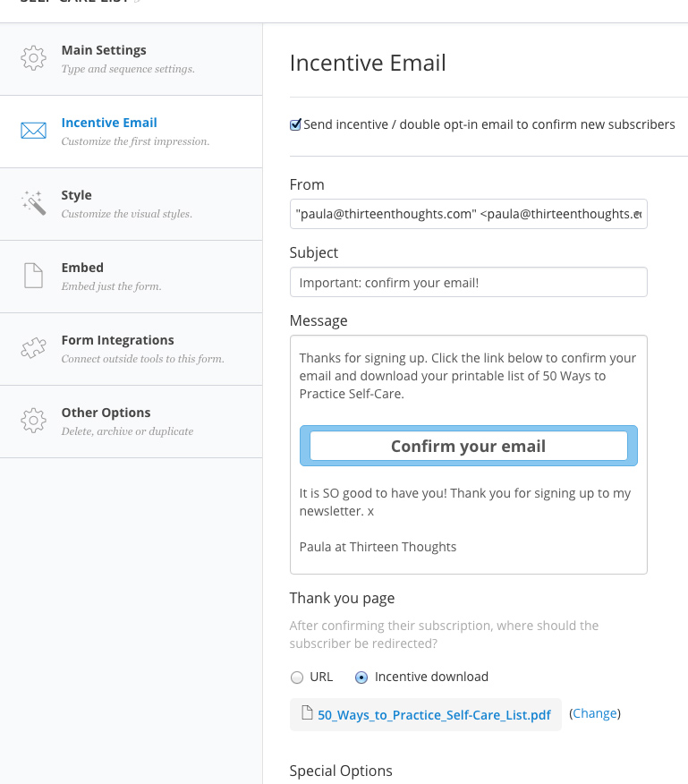Switch to the Style tab
The height and width of the screenshot is (784, 688).
(77, 196)
